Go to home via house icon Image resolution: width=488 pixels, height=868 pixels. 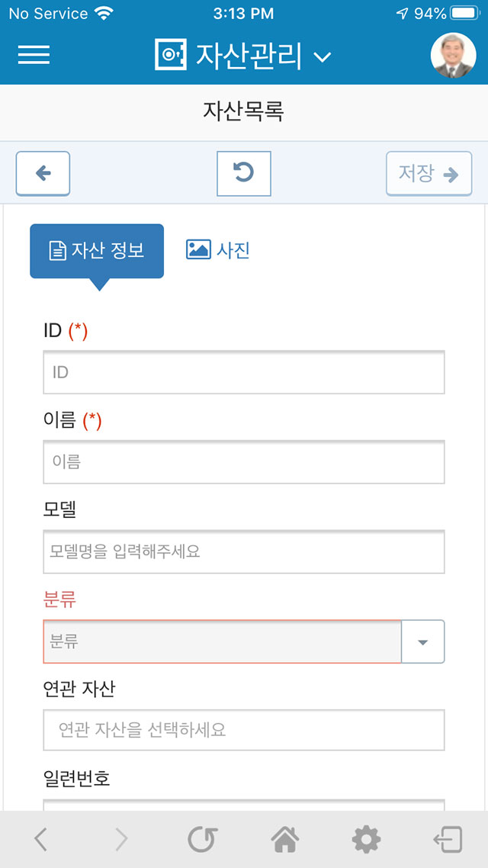point(285,840)
